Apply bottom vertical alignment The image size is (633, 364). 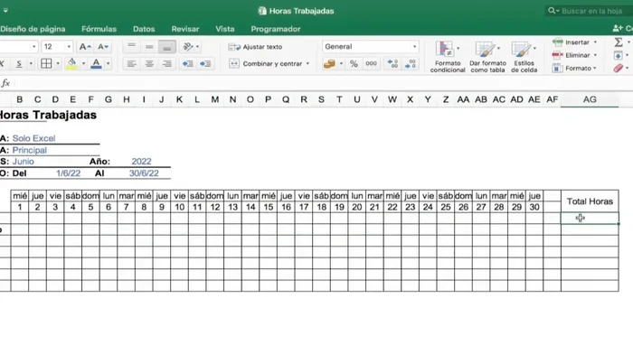166,47
